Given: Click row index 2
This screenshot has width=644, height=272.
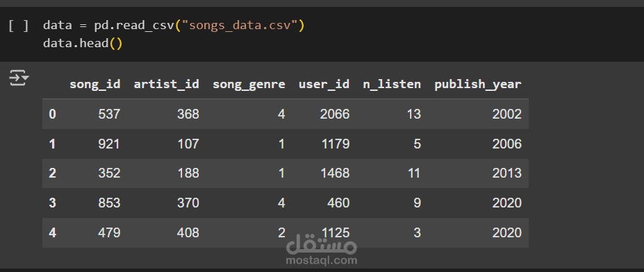Looking at the screenshot, I should click(x=52, y=173).
